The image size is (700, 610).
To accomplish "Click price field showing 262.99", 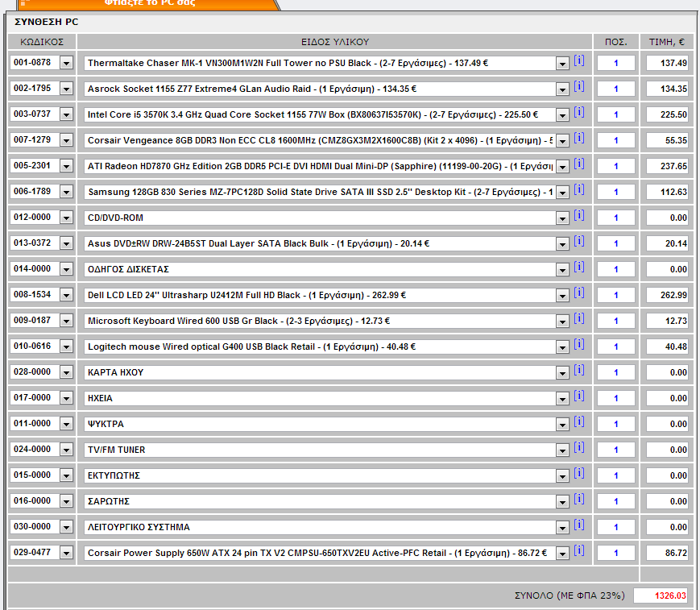I will pyautogui.click(x=667, y=295).
